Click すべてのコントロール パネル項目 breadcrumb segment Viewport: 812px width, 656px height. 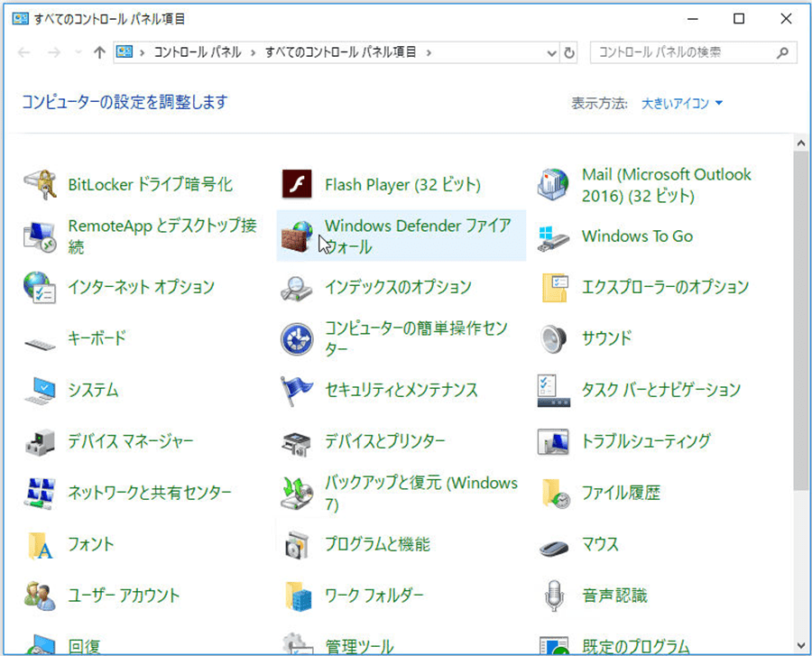click(341, 52)
